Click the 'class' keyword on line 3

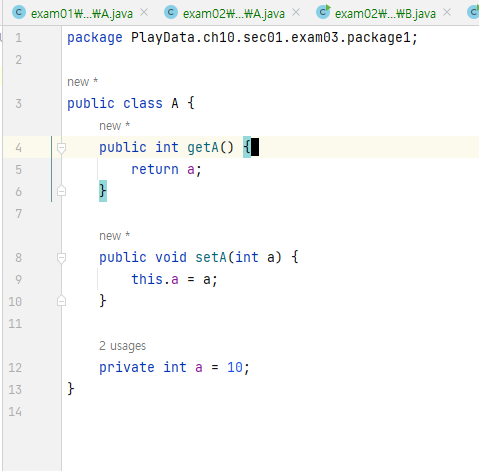[x=143, y=103]
